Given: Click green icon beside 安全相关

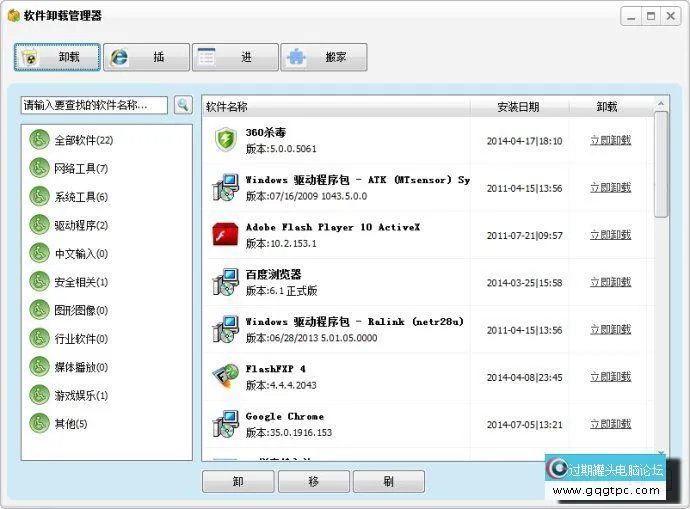Looking at the screenshot, I should 39,282.
